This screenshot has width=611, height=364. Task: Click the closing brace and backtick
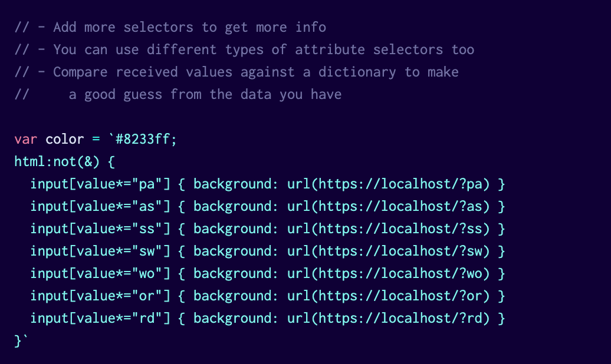pos(21,340)
